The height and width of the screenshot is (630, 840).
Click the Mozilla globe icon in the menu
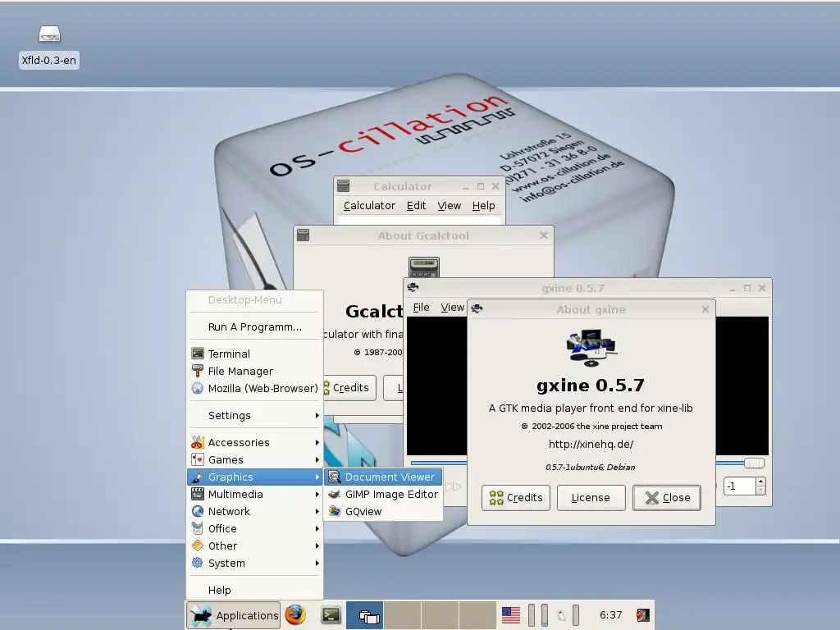[x=198, y=388]
